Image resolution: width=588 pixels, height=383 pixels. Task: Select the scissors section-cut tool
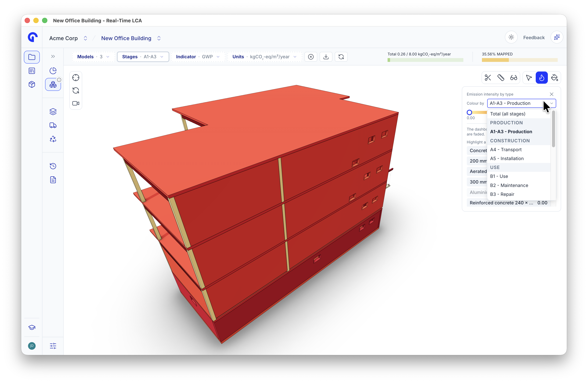click(x=488, y=78)
